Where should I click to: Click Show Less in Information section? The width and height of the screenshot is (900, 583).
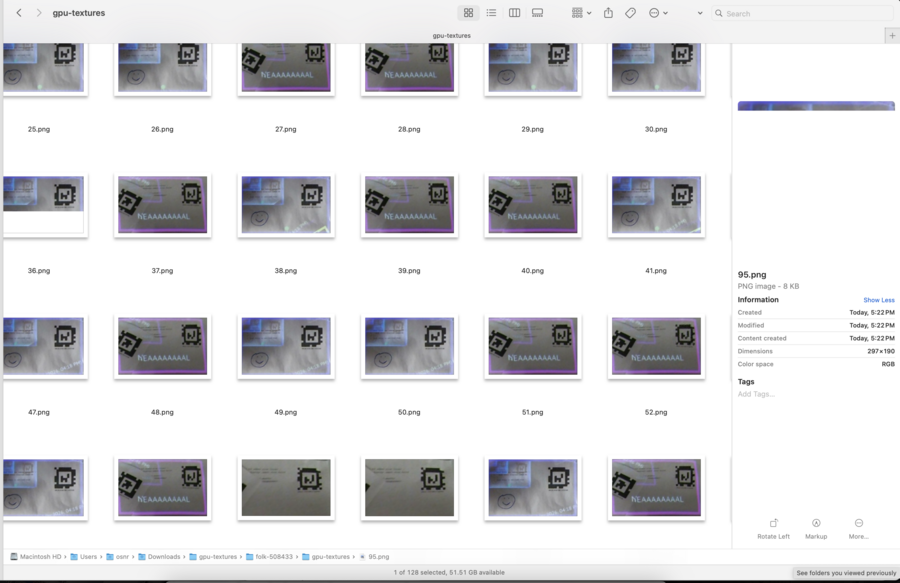[879, 300]
